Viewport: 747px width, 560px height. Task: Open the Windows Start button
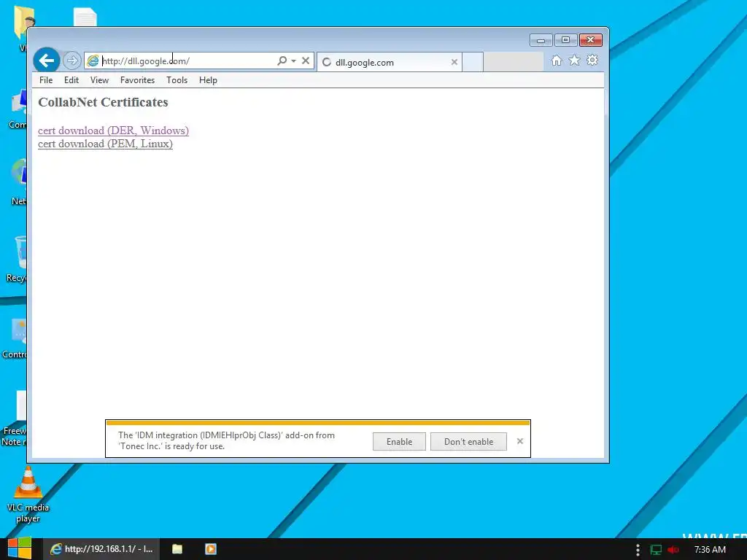[x=20, y=548]
